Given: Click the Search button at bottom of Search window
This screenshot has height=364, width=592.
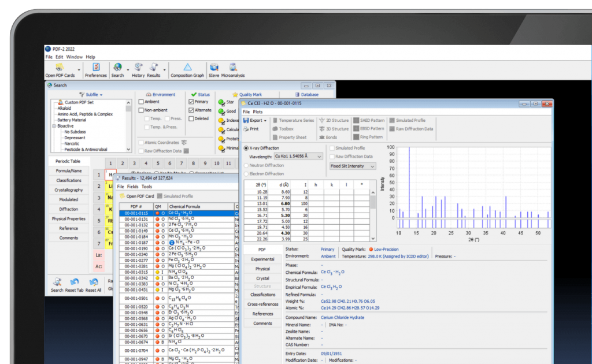Looking at the screenshot, I should 57,285.
